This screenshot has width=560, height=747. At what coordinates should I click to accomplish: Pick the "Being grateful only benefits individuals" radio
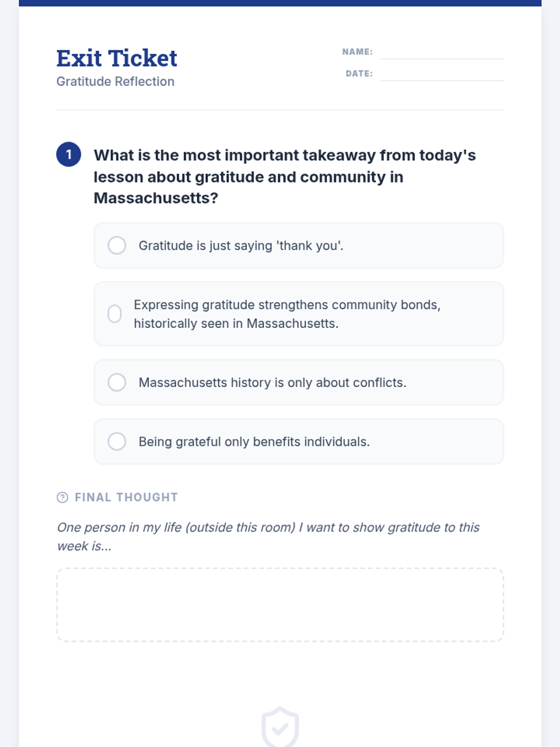pyautogui.click(x=117, y=441)
